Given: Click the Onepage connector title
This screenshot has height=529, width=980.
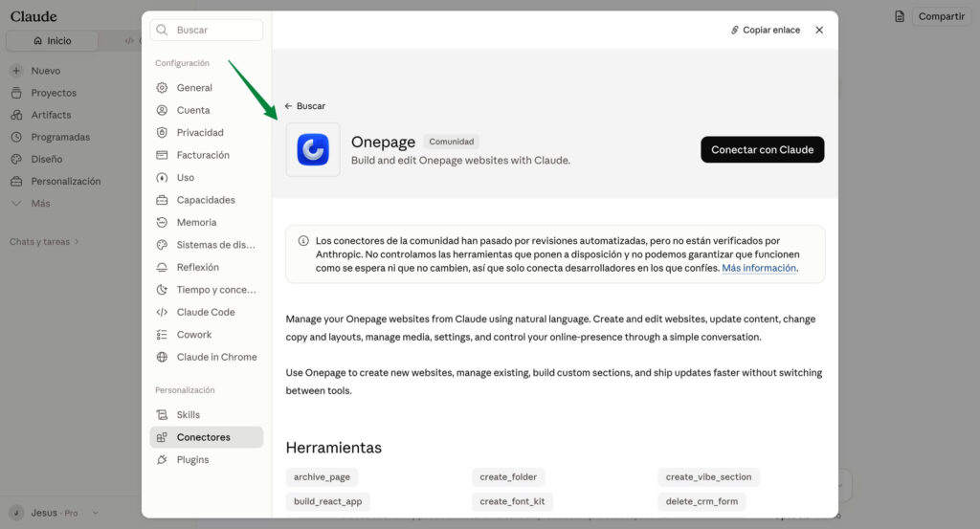Looking at the screenshot, I should pyautogui.click(x=383, y=142).
